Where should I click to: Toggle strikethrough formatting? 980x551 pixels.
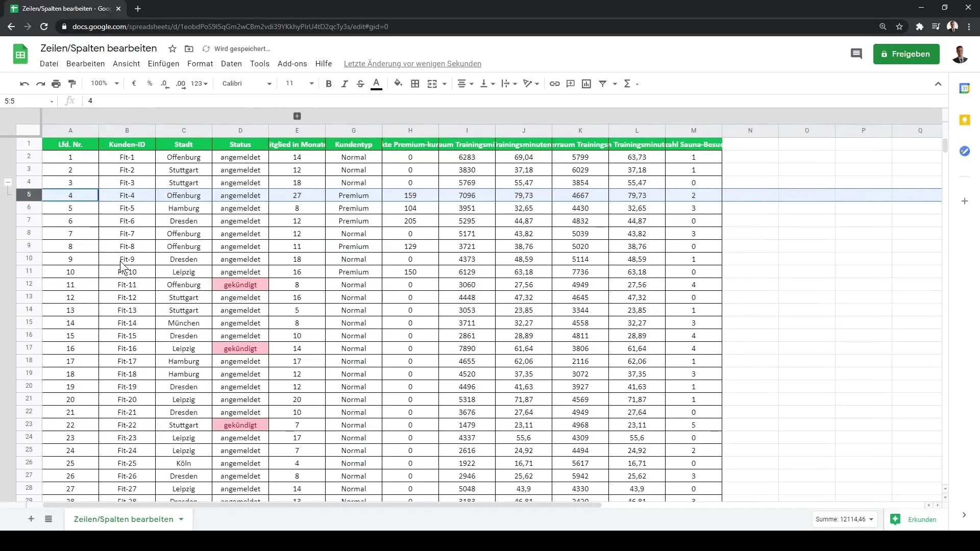pos(360,84)
